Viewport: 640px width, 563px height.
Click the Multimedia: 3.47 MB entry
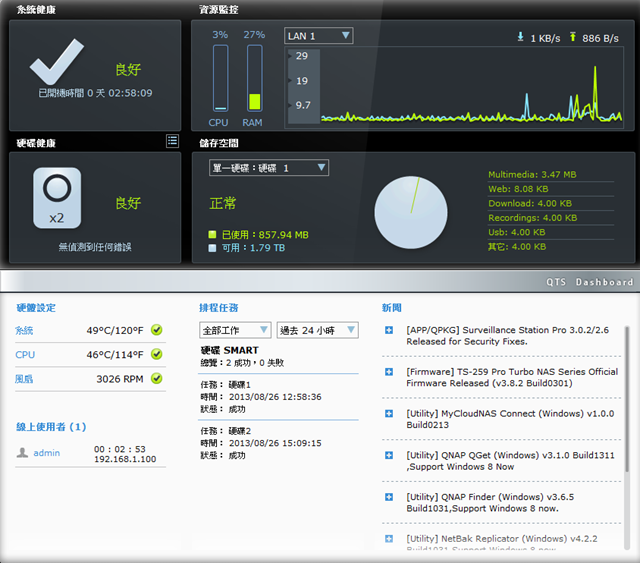[x=532, y=175]
